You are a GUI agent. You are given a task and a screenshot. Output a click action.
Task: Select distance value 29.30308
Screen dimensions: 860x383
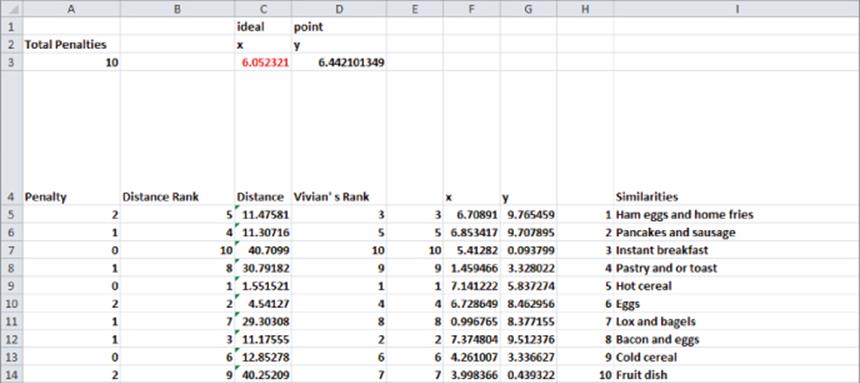click(263, 322)
